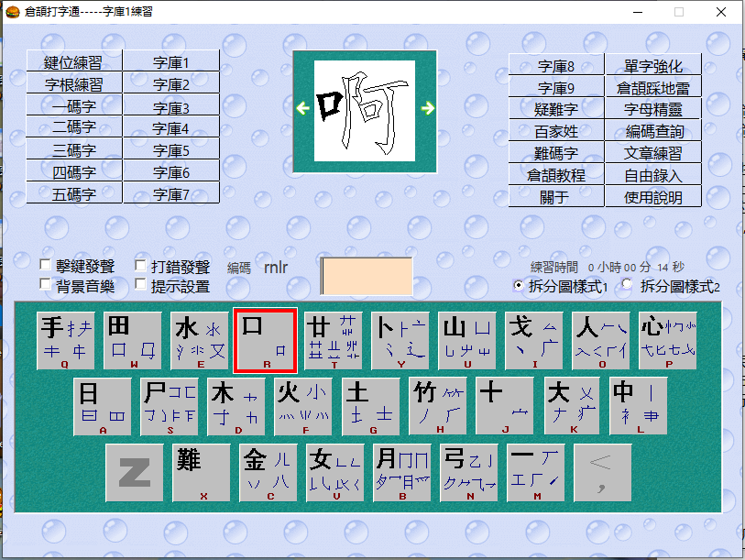Click the 難 key labeled X
Viewport: 745px width, 560px height.
click(x=201, y=472)
